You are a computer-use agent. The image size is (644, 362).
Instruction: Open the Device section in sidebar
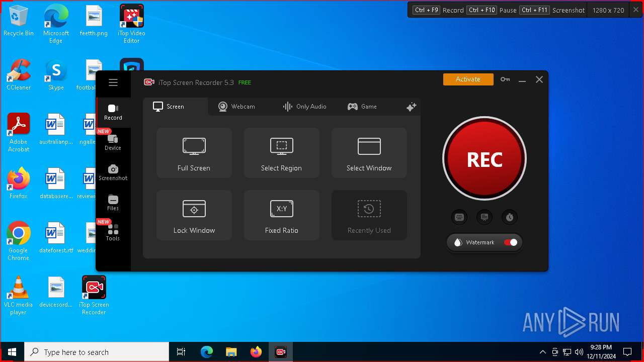[113, 143]
